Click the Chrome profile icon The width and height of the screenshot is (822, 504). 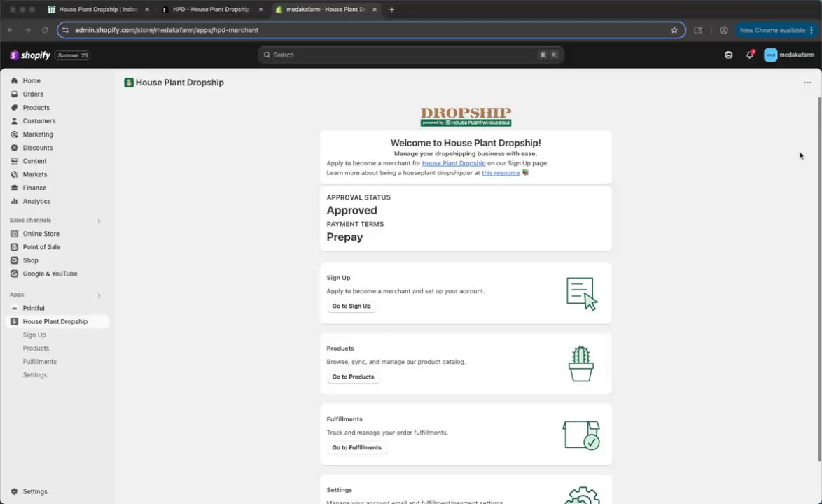tap(723, 30)
